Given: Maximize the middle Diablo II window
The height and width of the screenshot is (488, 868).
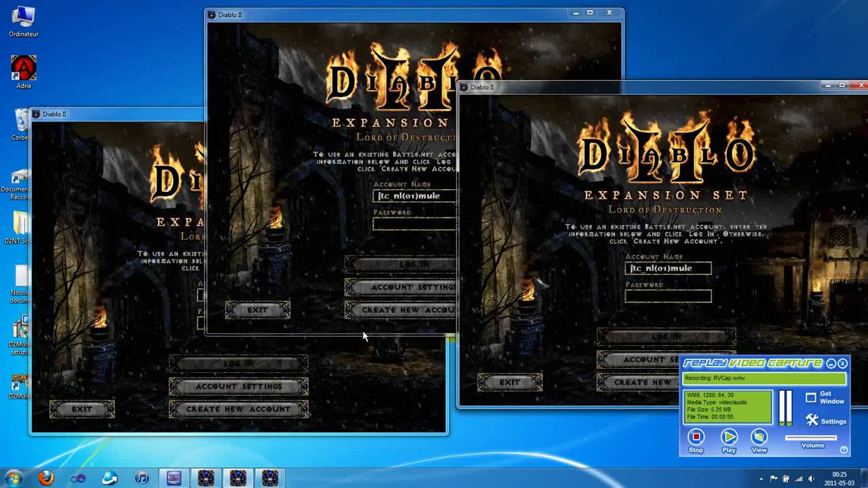Looking at the screenshot, I should coord(590,13).
